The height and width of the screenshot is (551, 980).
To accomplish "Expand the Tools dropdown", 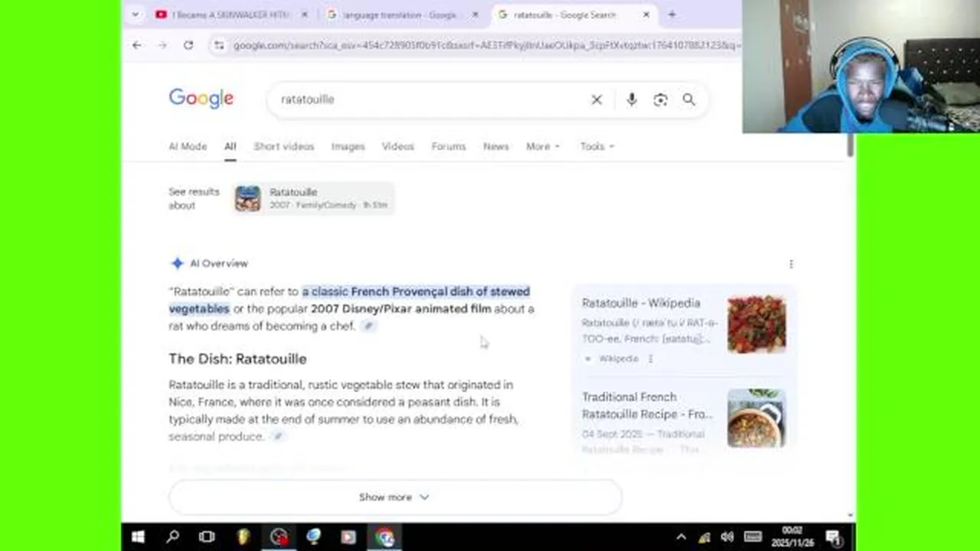I will click(596, 146).
